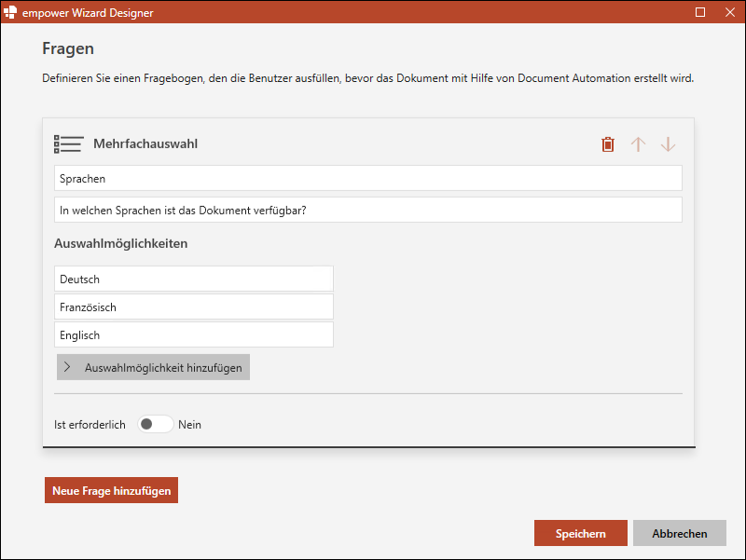Image resolution: width=746 pixels, height=560 pixels.
Task: Click the Ist erforderlich label
Action: tap(90, 425)
